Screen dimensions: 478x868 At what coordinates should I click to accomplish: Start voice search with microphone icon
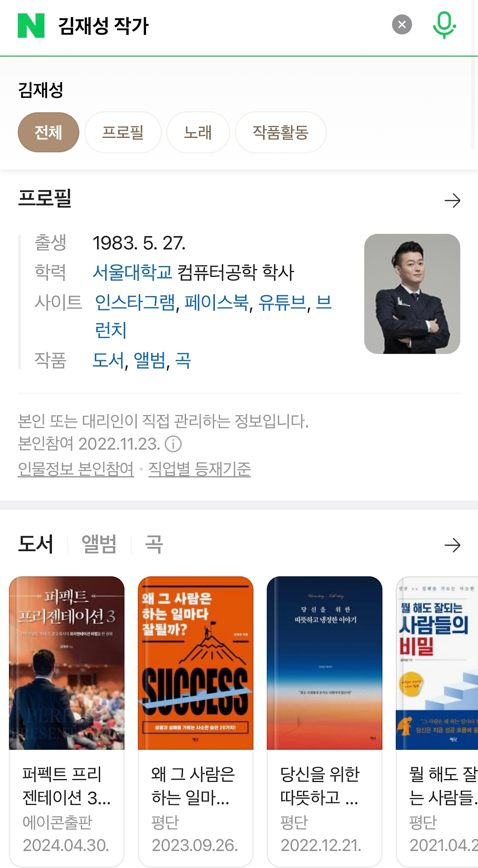(x=444, y=25)
